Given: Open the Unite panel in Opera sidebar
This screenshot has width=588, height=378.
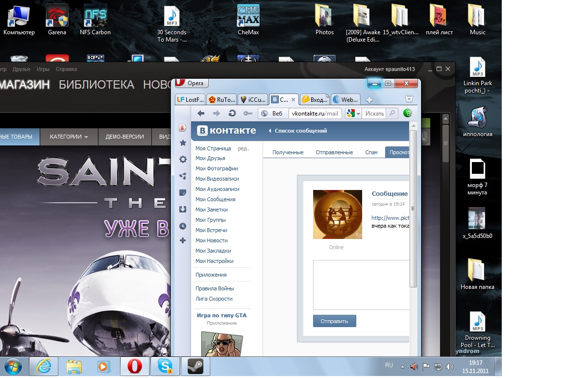Looking at the screenshot, I should pos(183,176).
